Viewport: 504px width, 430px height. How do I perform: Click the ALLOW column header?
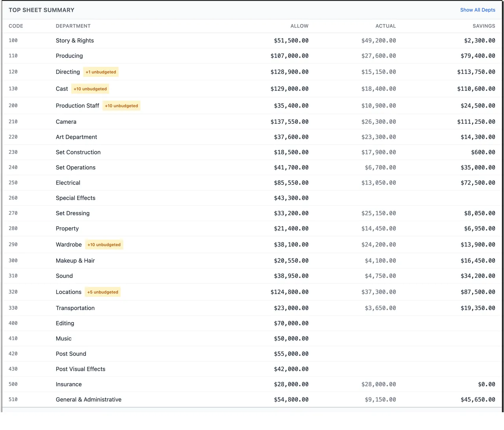coord(300,26)
